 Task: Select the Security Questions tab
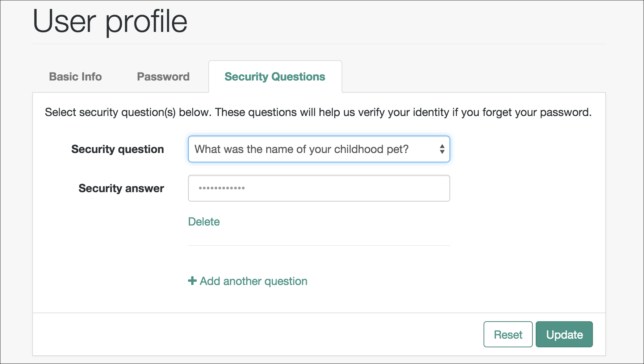tap(275, 76)
